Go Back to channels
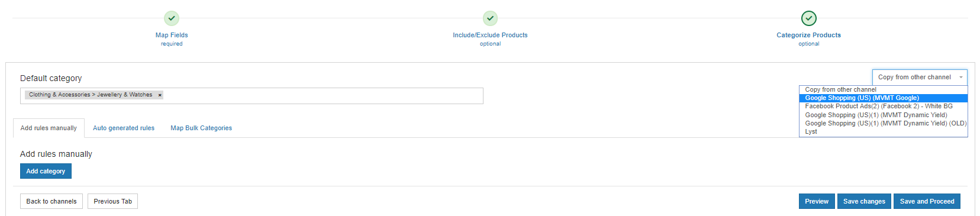Image resolution: width=980 pixels, height=216 pixels. (x=51, y=201)
